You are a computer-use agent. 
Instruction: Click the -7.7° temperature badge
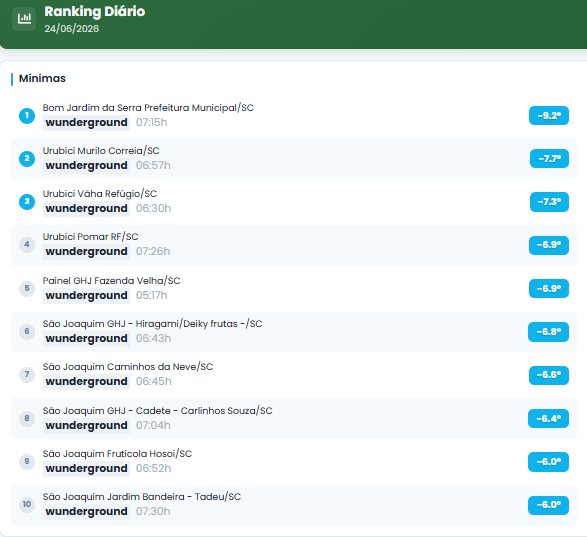(549, 158)
